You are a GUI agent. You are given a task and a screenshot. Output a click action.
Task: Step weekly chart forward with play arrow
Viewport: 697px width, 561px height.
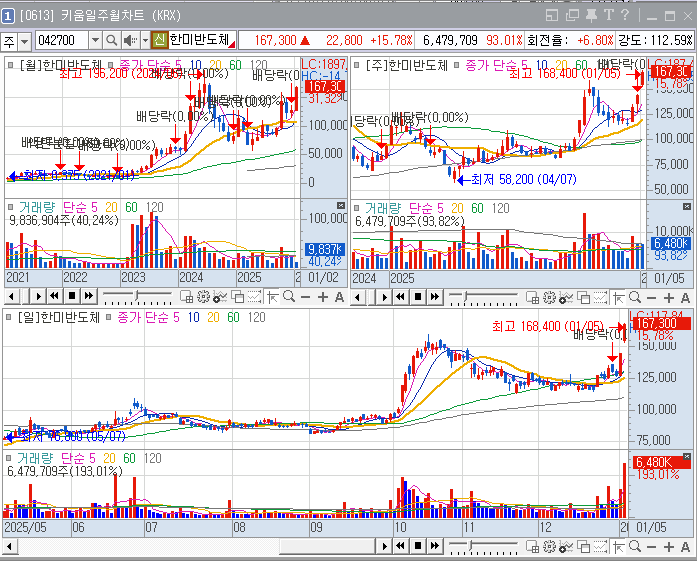(385, 297)
